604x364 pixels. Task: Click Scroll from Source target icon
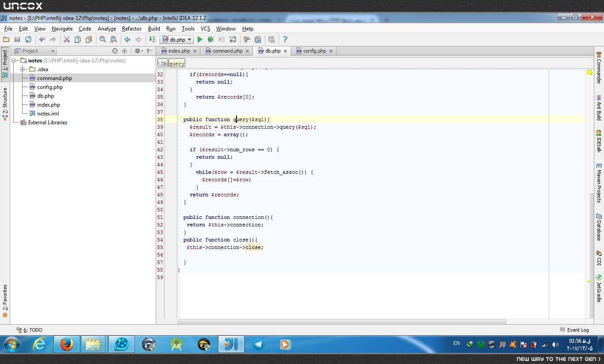115,51
